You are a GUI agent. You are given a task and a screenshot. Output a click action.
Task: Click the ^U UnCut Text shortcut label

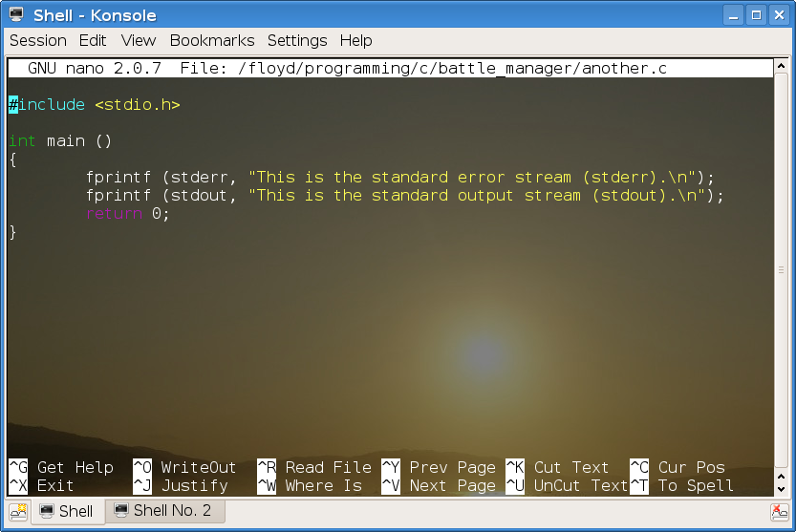click(567, 486)
